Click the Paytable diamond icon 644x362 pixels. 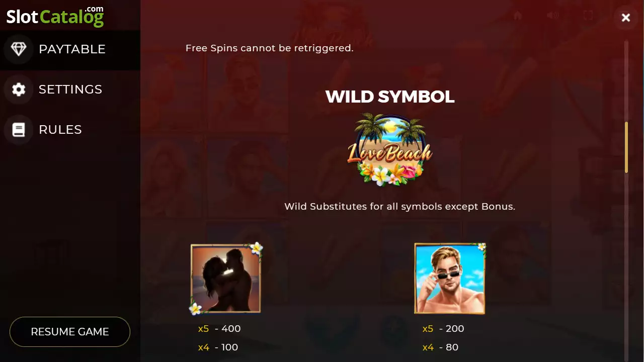point(19,49)
